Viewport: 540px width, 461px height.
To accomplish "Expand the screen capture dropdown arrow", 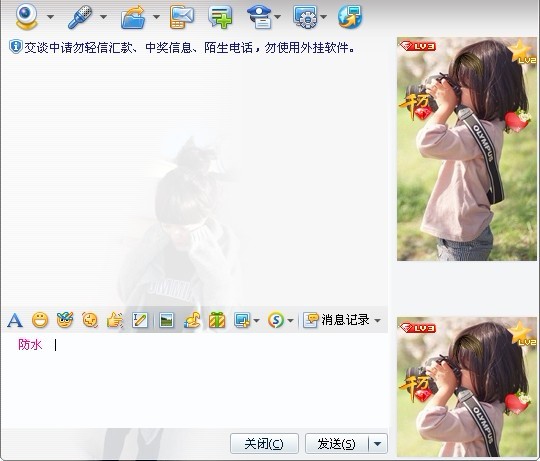I will click(x=256, y=321).
